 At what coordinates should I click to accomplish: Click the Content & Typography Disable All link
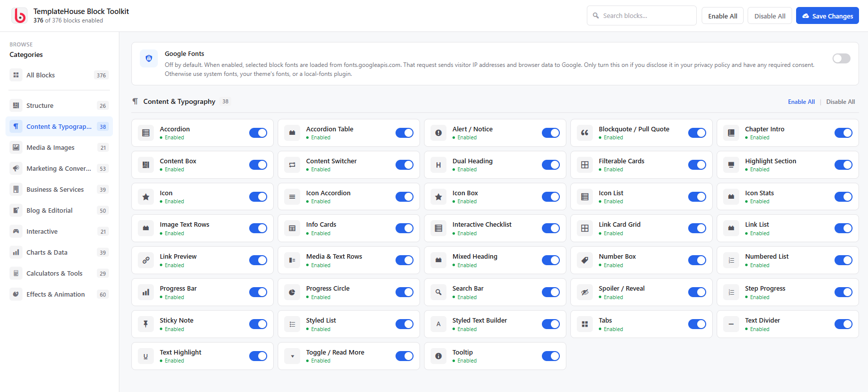coord(841,102)
